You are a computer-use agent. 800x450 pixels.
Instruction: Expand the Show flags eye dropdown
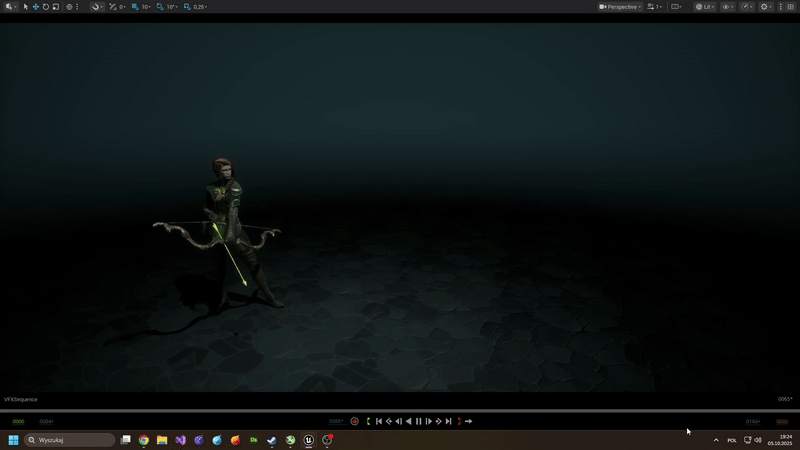point(728,7)
